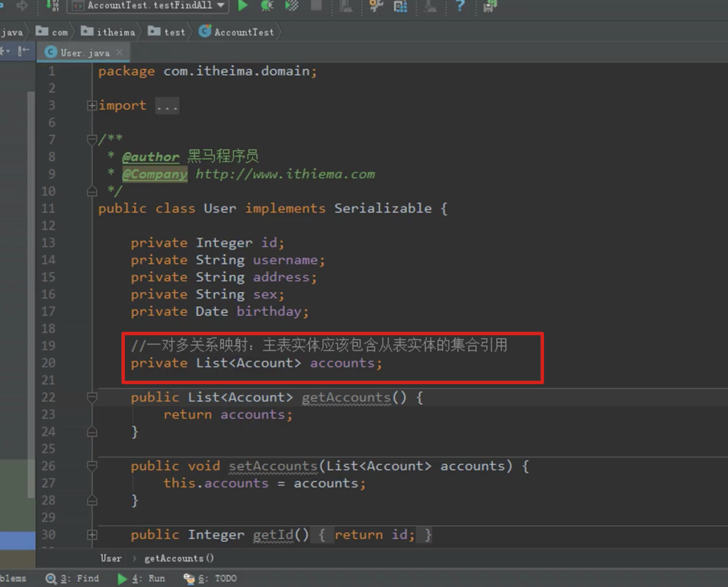Image resolution: width=728 pixels, height=587 pixels.
Task: Click the setAccounts method name
Action: point(273,466)
